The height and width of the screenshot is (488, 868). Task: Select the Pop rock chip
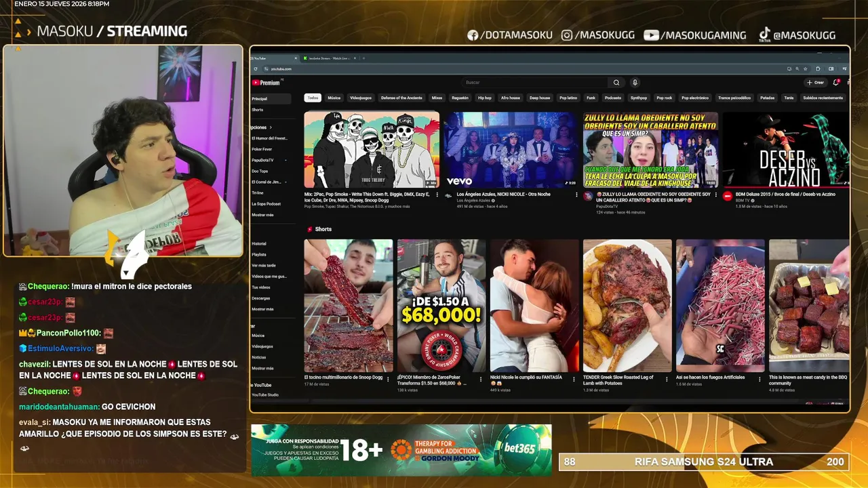(x=665, y=98)
